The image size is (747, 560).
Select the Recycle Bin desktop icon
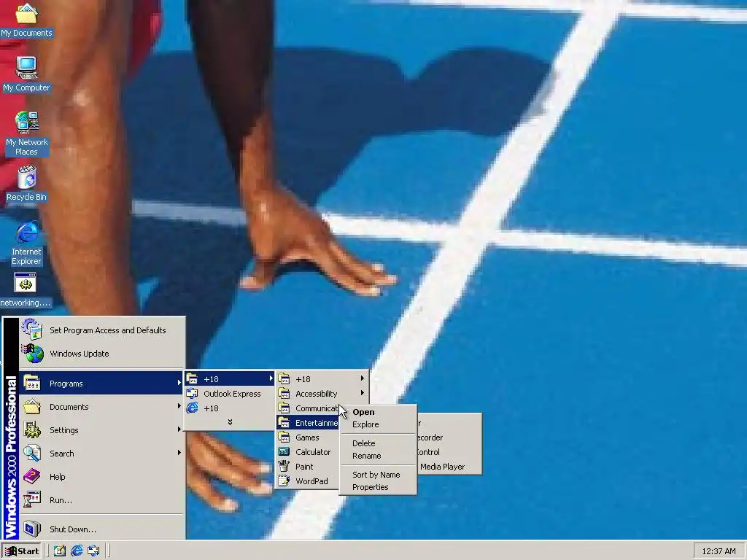26,184
